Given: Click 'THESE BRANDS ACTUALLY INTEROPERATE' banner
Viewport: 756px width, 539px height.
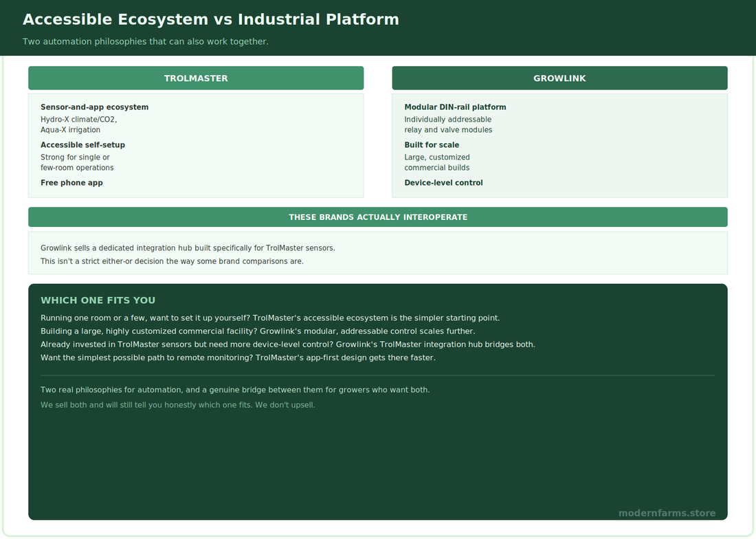Looking at the screenshot, I should tap(378, 217).
